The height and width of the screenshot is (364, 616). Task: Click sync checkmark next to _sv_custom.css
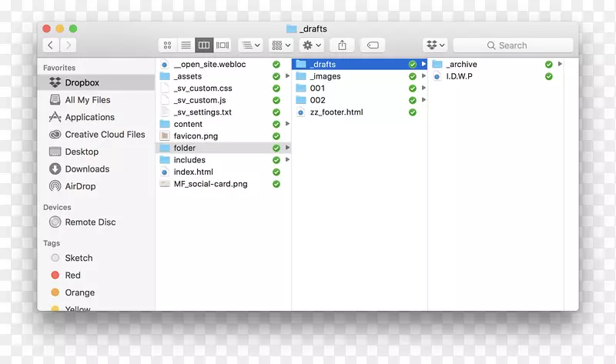tap(276, 88)
